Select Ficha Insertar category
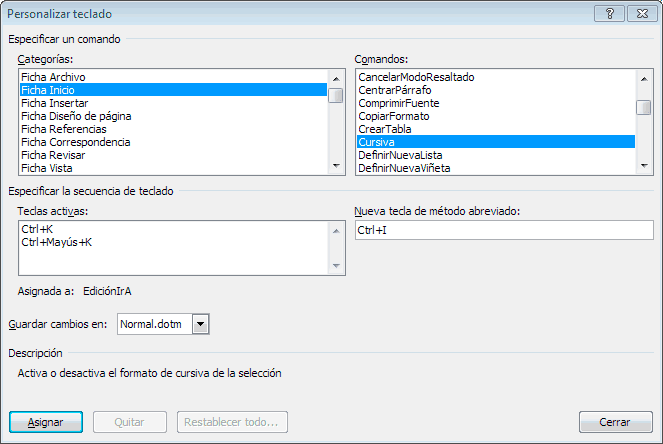663x444 pixels. pyautogui.click(x=54, y=103)
